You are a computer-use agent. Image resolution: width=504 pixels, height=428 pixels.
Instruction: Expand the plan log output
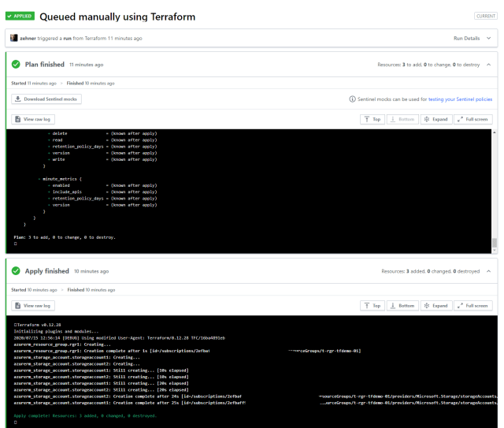[434, 118]
